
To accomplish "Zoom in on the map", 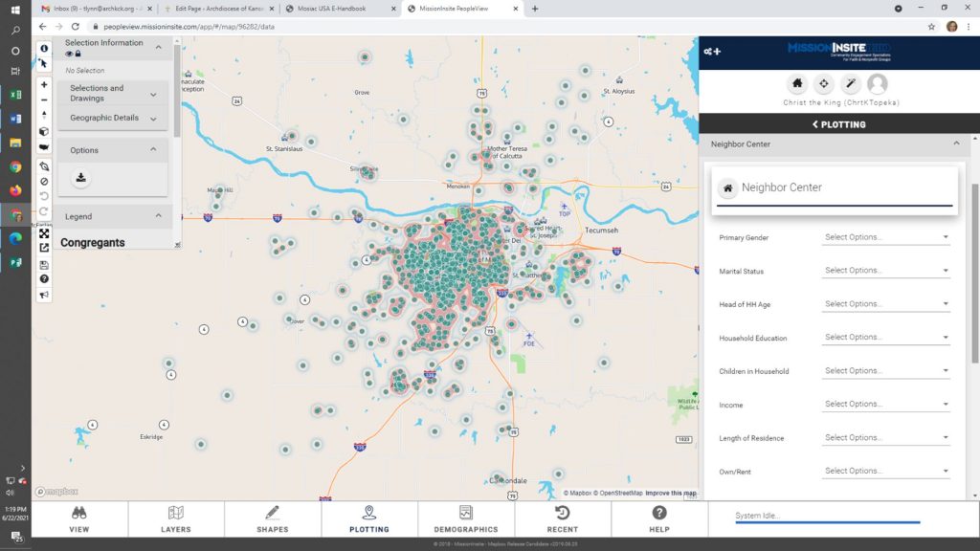I will [x=44, y=84].
